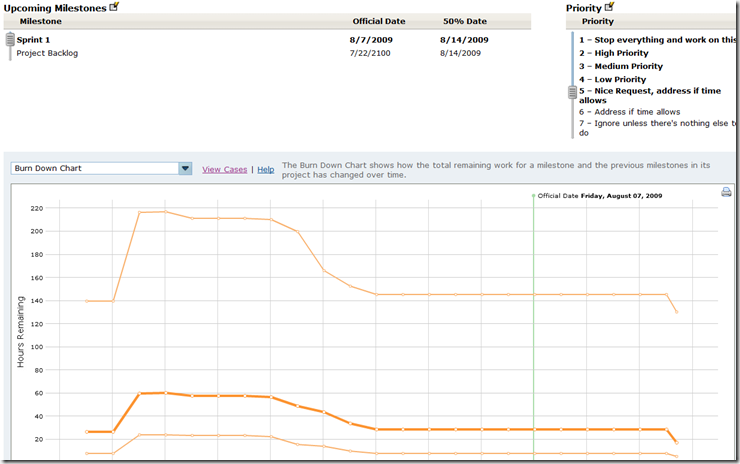Select priority 1 – Stop everything
The height and width of the screenshot is (464, 740).
(658, 40)
